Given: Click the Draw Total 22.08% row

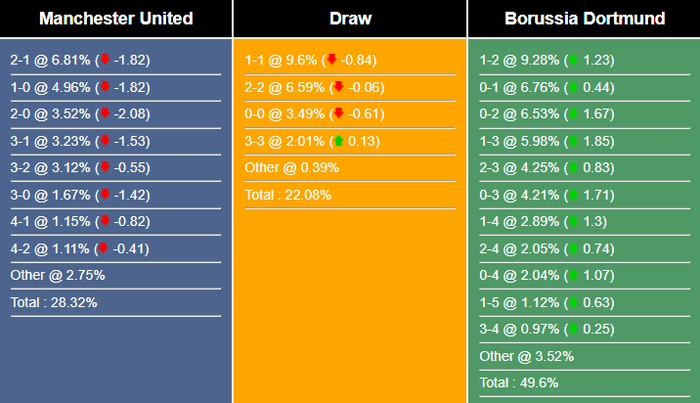Looking at the screenshot, I should click(x=288, y=194).
